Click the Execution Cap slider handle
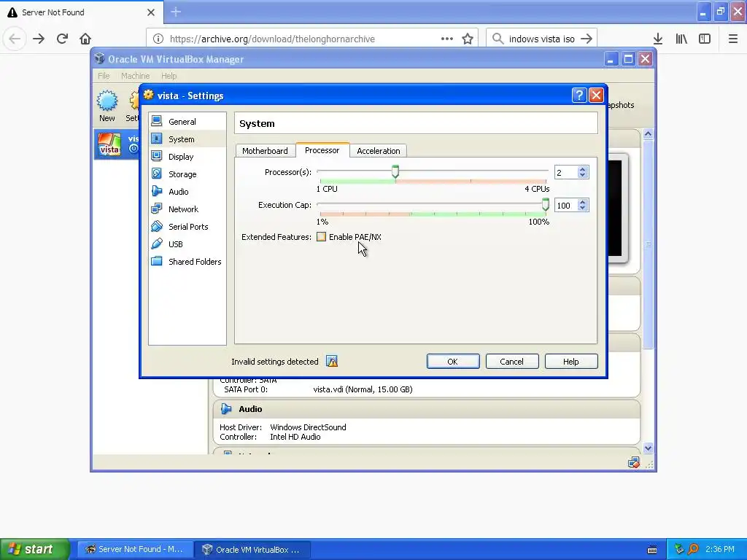The width and height of the screenshot is (747, 560). pyautogui.click(x=546, y=204)
